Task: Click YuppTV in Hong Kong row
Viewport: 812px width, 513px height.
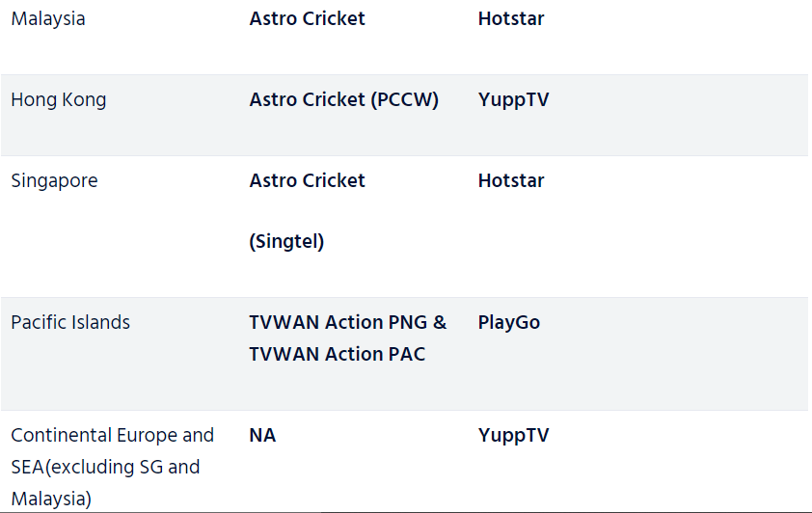Action: (x=513, y=100)
